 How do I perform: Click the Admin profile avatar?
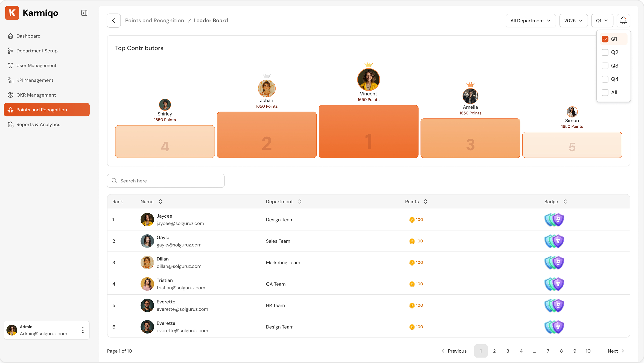pos(12,330)
